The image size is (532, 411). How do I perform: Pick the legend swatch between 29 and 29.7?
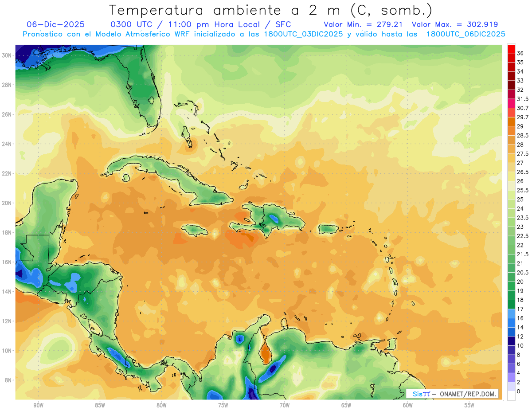click(x=511, y=121)
